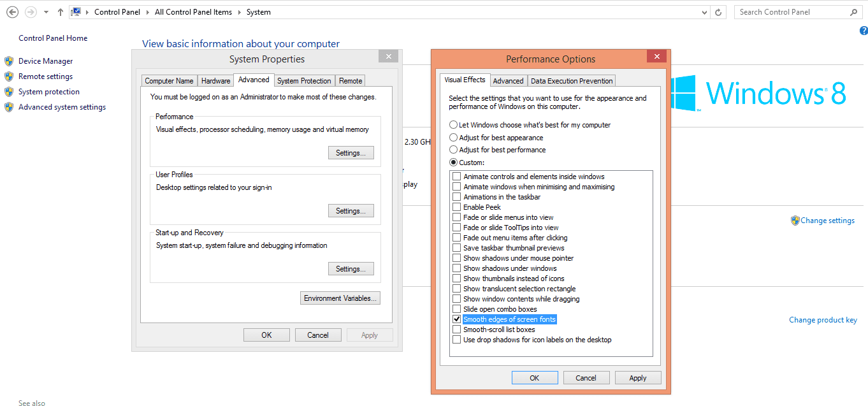Enable Animations in the taskbar
Viewport: 868px width, 406px height.
[x=456, y=197]
